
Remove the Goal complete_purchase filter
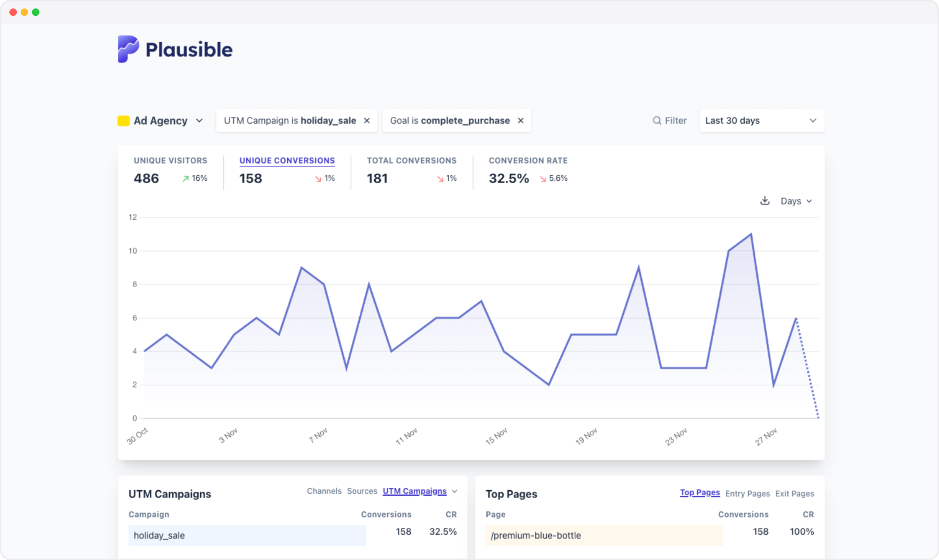click(521, 121)
